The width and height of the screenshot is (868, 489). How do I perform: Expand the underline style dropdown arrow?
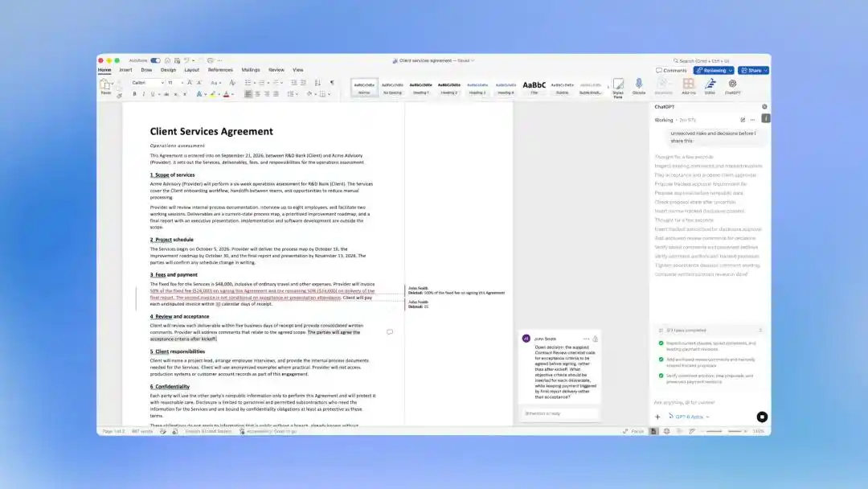(x=159, y=94)
